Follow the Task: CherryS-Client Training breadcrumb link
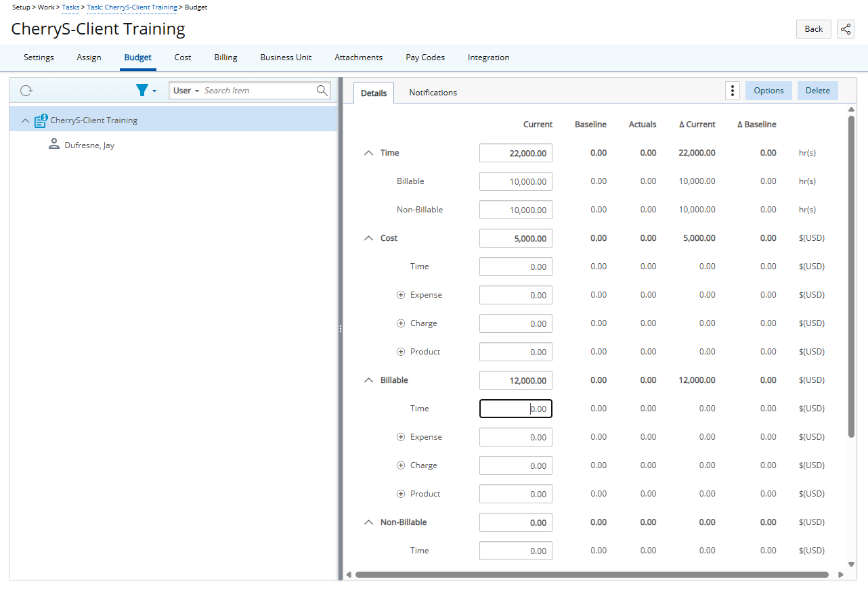This screenshot has height=596, width=868. [x=132, y=7]
